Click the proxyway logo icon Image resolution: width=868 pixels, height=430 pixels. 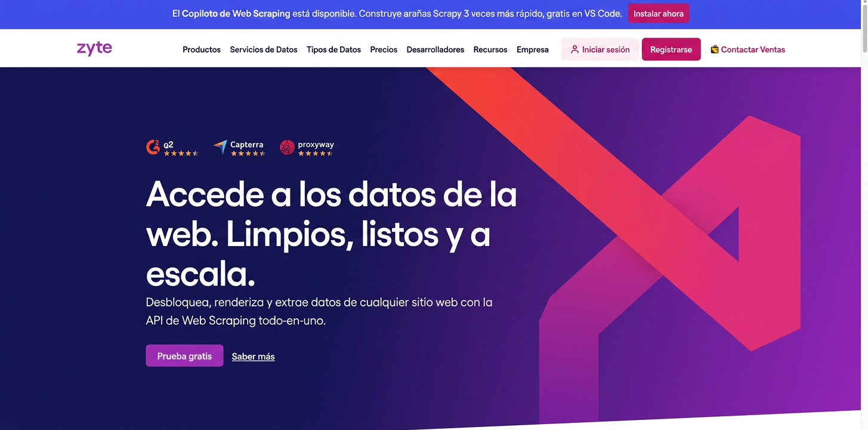(x=288, y=148)
